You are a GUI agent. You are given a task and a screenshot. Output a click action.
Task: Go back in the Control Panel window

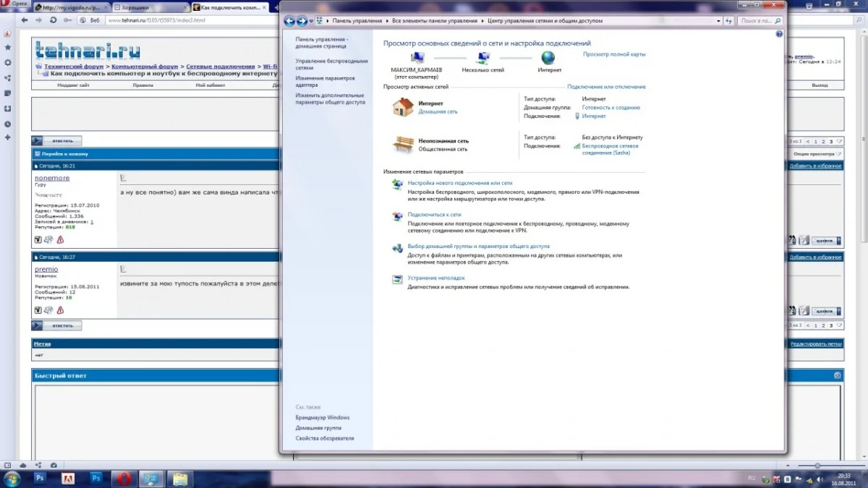pyautogui.click(x=290, y=21)
